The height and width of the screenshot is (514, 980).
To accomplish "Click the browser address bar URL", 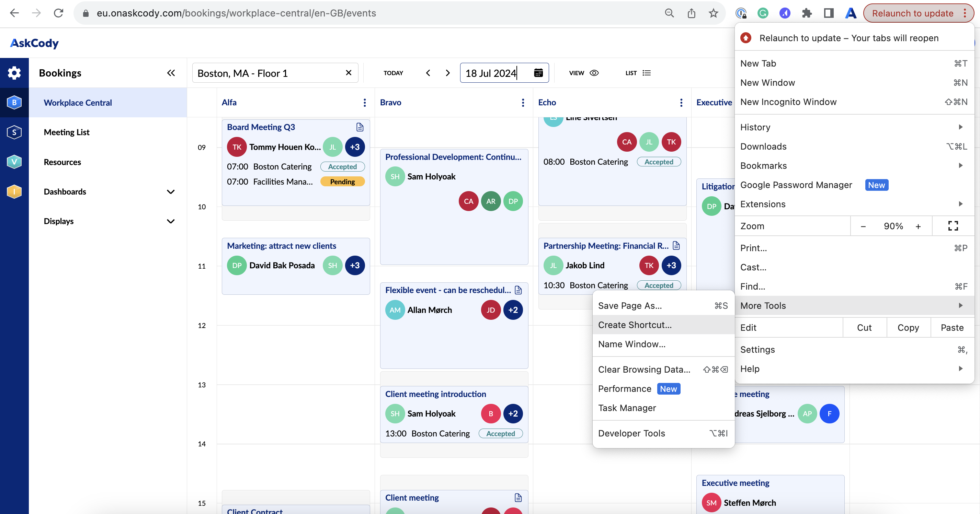I will 236,13.
